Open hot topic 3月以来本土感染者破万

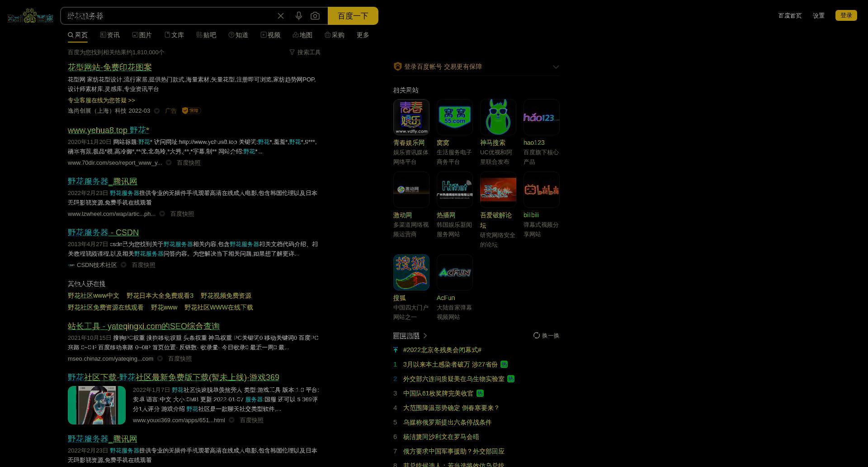[450, 365]
